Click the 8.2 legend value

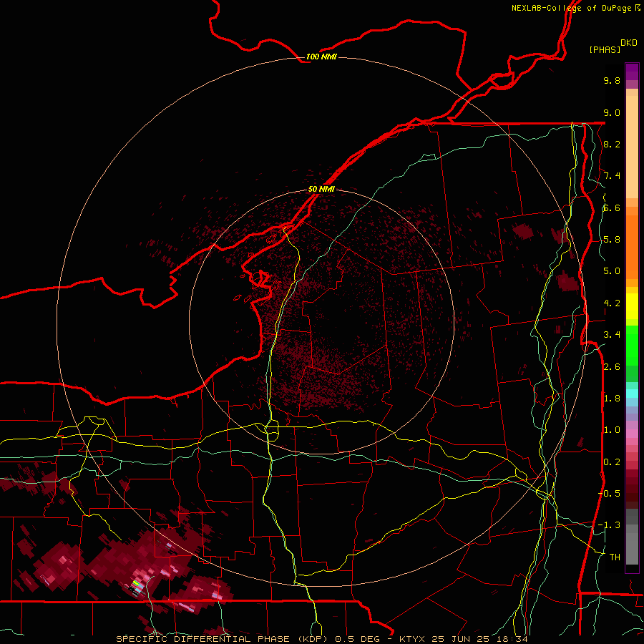point(612,144)
